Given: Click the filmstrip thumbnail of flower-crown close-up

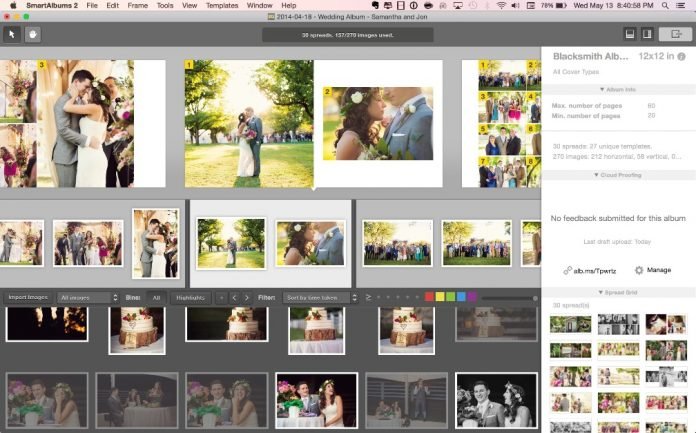Looking at the screenshot, I should click(x=310, y=243).
